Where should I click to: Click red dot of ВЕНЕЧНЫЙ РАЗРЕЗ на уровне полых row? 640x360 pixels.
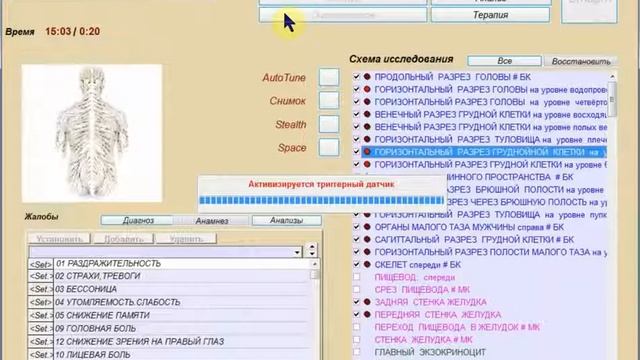click(x=367, y=127)
